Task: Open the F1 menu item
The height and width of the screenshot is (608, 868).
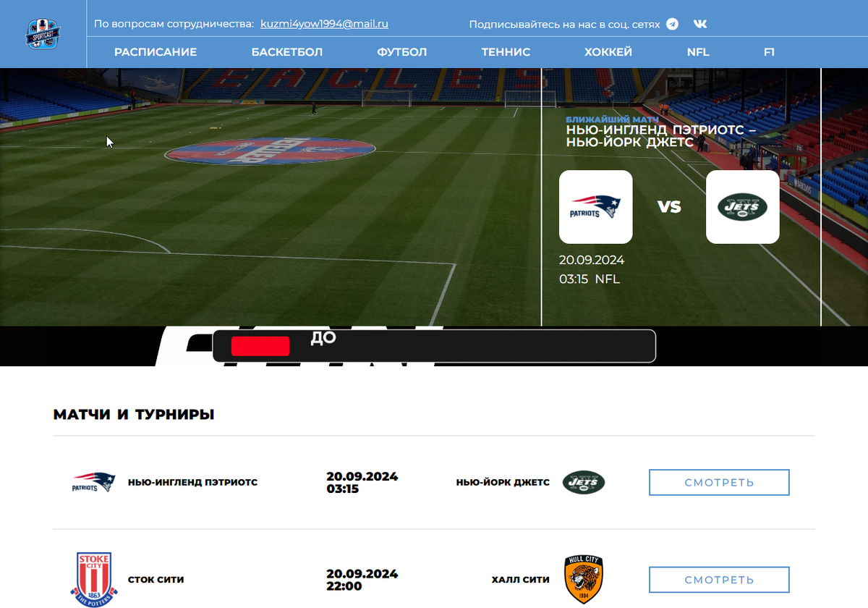Action: pyautogui.click(x=770, y=52)
